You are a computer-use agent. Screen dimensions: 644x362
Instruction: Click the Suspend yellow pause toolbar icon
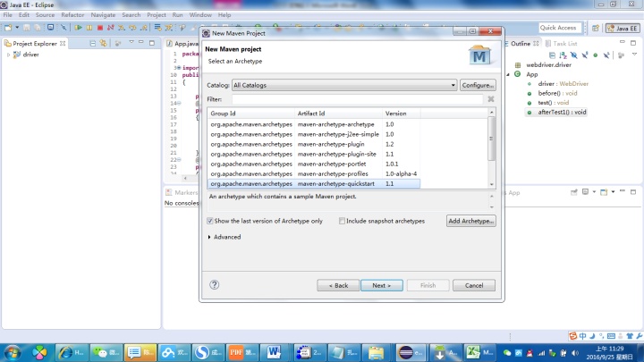pos(89,28)
